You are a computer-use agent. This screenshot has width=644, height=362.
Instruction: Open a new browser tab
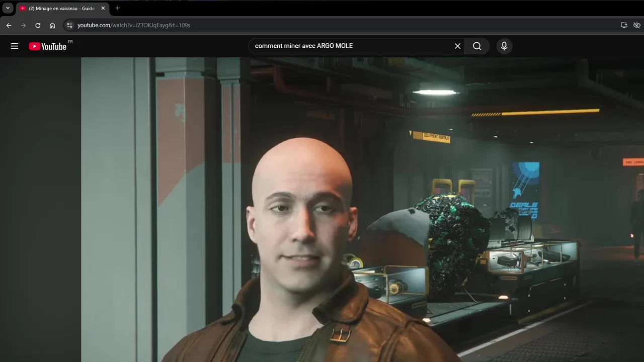(118, 8)
